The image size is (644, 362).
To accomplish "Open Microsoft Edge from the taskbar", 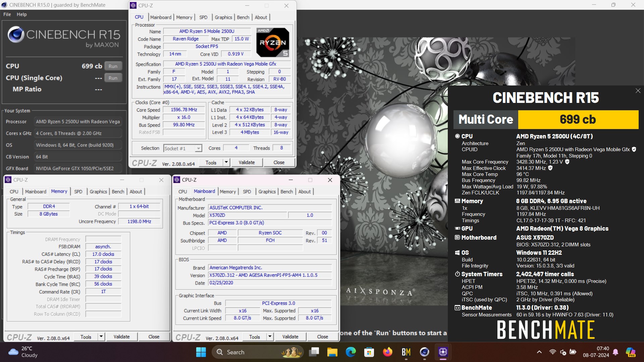I will [351, 352].
